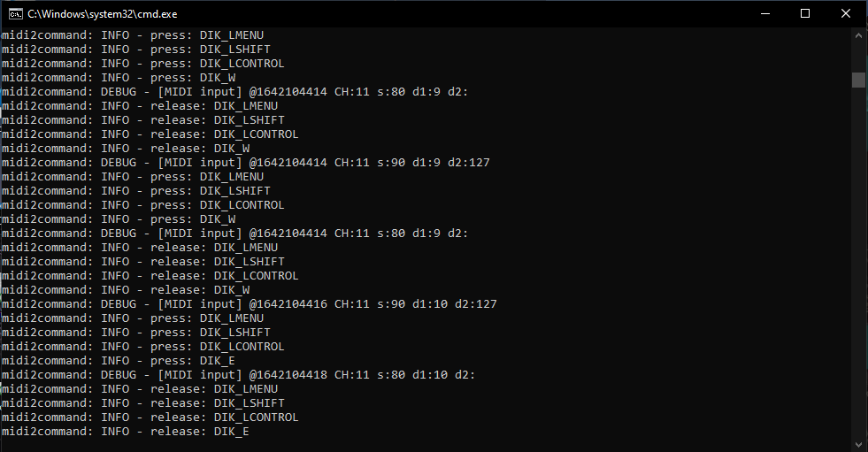The height and width of the screenshot is (452, 868).
Task: Click the "s:90 d1:9 d2:127" MIDI message text
Action: point(434,163)
